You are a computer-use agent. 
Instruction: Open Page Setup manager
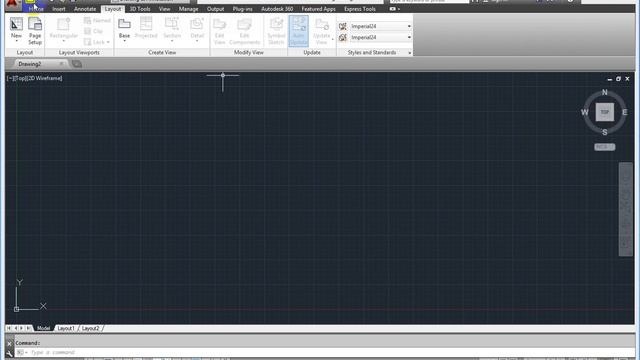[35, 31]
